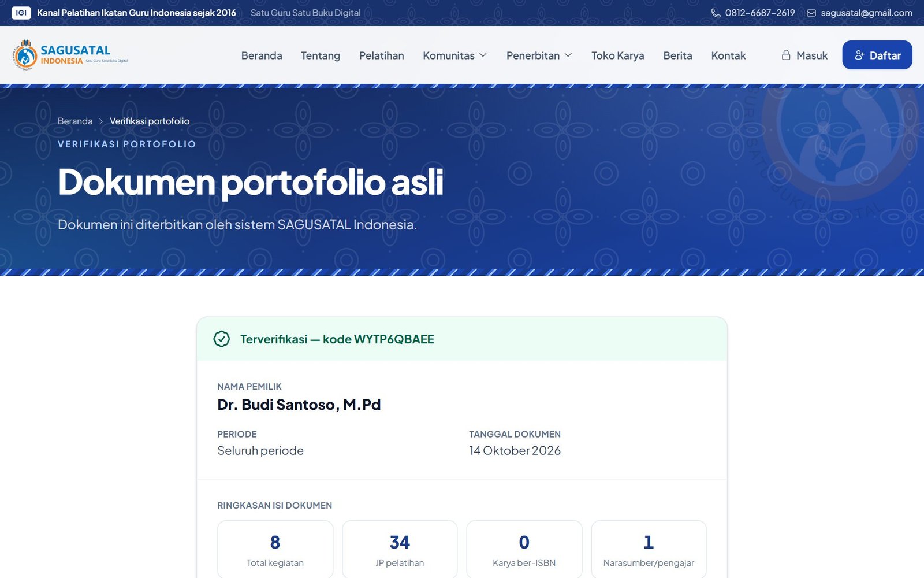The height and width of the screenshot is (578, 924).
Task: Click the Karya ber-ISBN stat card
Action: 524,549
